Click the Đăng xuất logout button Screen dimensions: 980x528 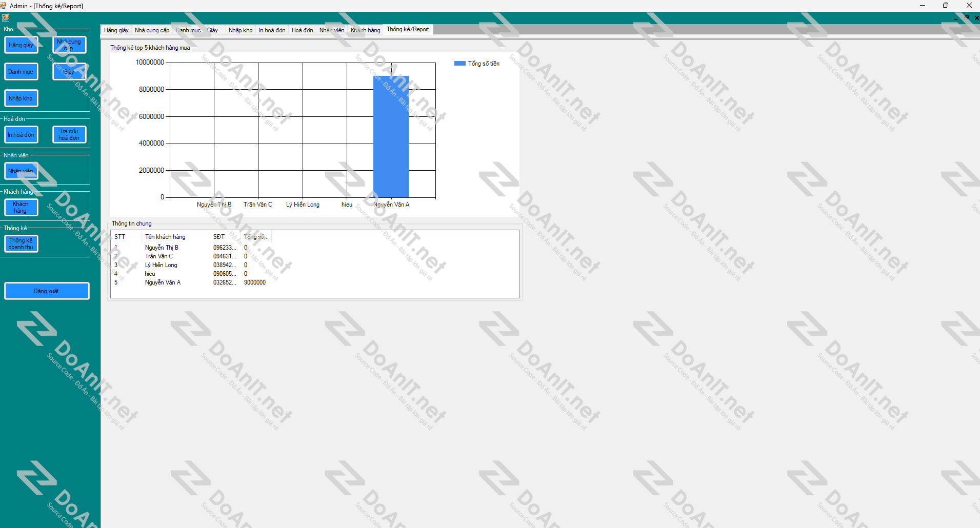[47, 291]
